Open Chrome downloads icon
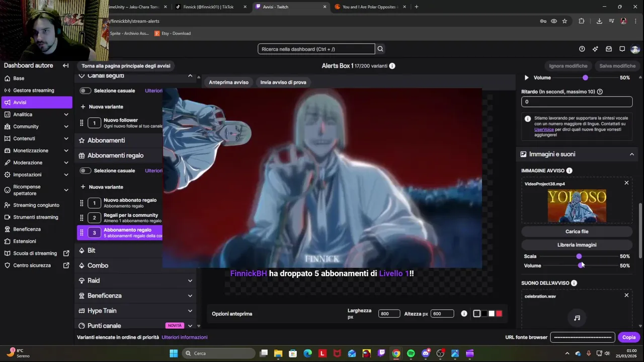The image size is (644, 362). click(x=599, y=21)
